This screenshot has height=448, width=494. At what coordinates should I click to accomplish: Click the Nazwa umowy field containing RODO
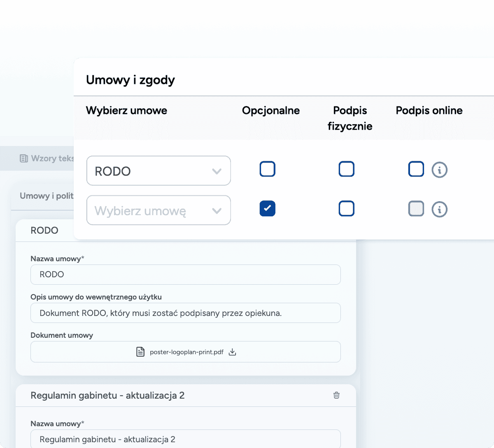[185, 274]
